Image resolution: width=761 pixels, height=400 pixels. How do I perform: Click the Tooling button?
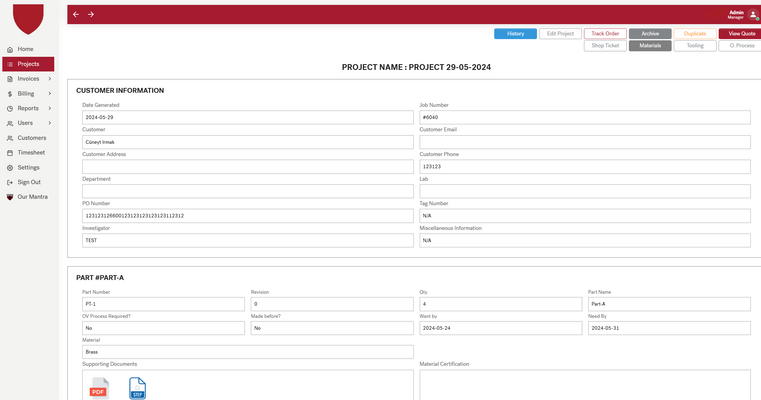click(x=695, y=46)
